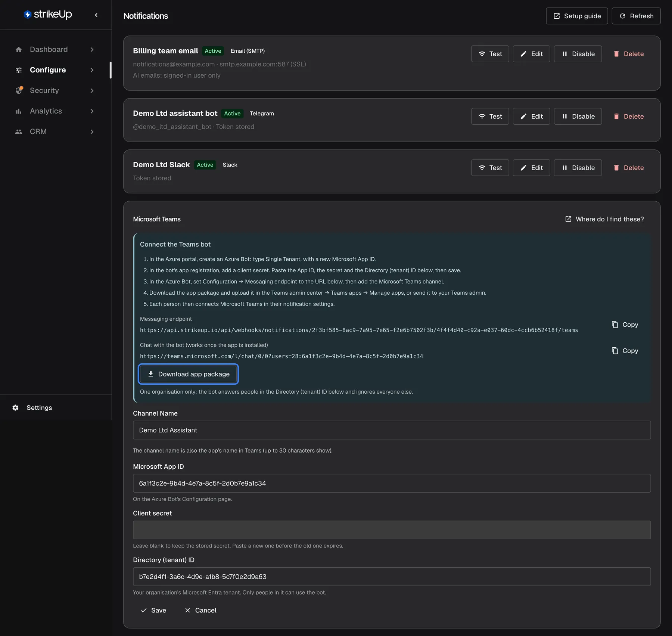The height and width of the screenshot is (636, 672).
Task: Expand the Security menu chevron
Action: tap(92, 91)
